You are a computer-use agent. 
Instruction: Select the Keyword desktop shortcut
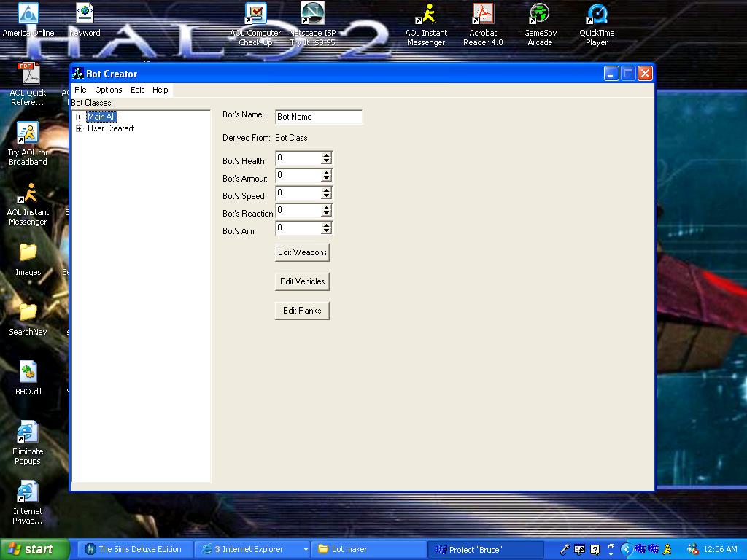pyautogui.click(x=85, y=20)
